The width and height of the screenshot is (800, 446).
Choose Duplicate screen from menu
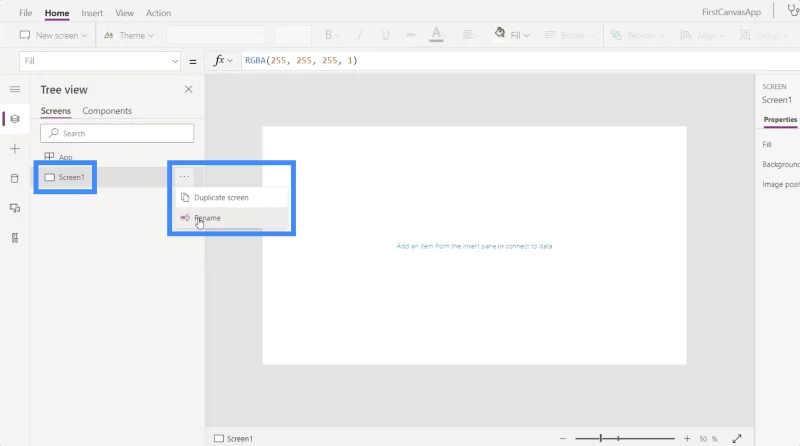point(232,197)
